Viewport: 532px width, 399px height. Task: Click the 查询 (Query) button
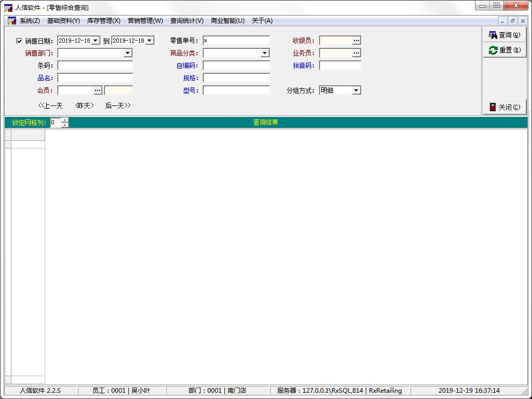click(504, 35)
